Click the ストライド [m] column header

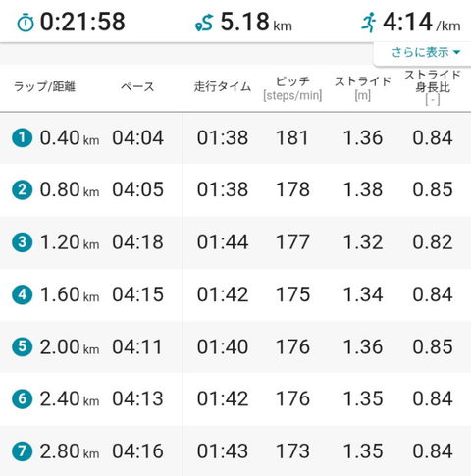pos(362,88)
